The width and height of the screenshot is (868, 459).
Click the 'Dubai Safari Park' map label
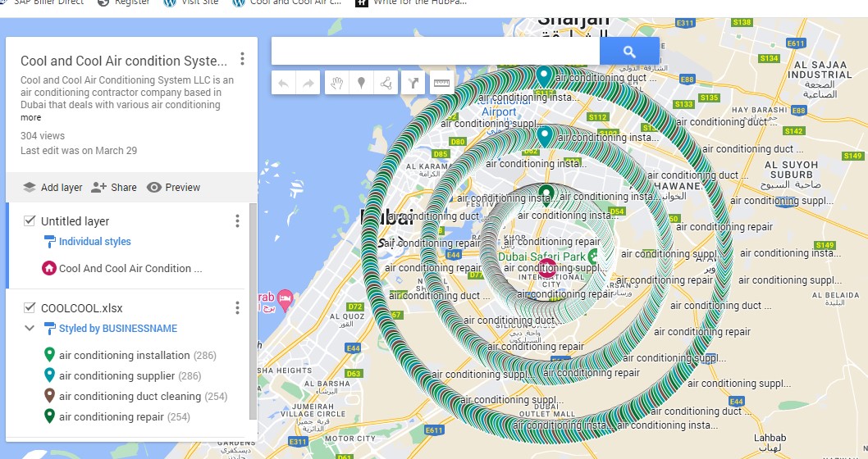pos(541,257)
